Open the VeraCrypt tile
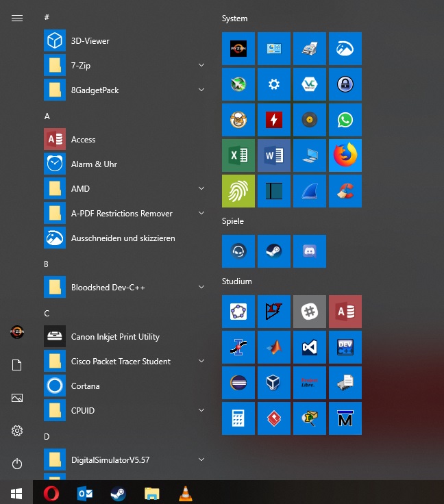 [x=310, y=84]
